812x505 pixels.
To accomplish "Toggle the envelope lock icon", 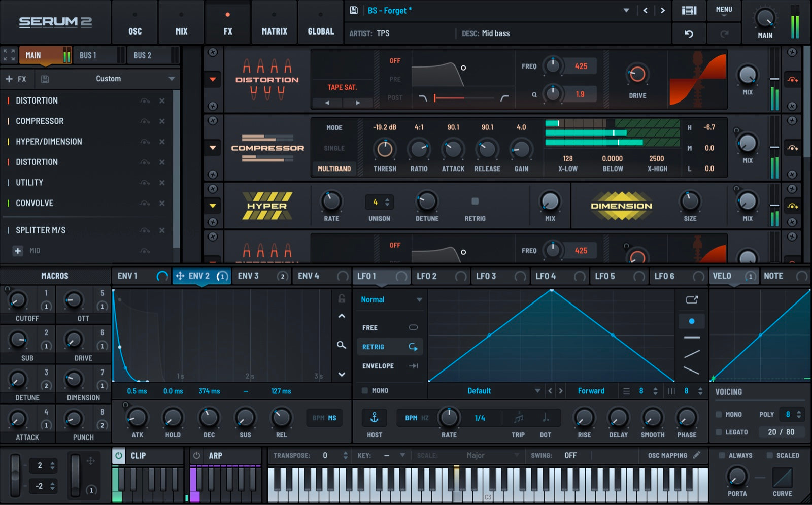I will (x=342, y=299).
